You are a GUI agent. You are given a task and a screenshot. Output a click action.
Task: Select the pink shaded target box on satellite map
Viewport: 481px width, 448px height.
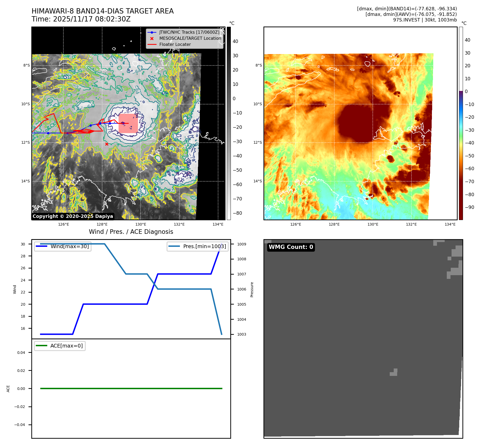click(128, 124)
